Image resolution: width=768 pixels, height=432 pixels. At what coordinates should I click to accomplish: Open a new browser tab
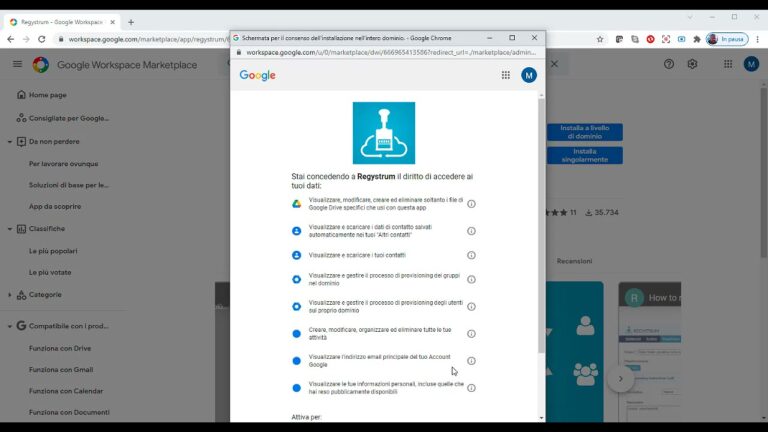tap(131, 22)
